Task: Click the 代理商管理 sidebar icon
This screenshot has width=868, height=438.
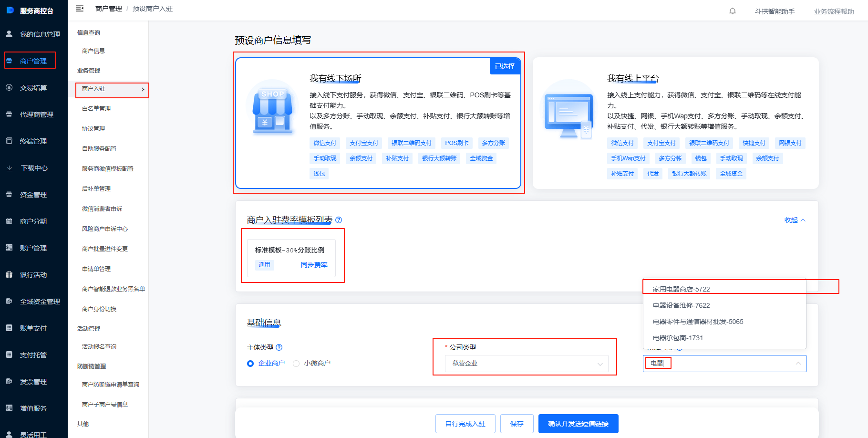Action: pyautogui.click(x=9, y=114)
